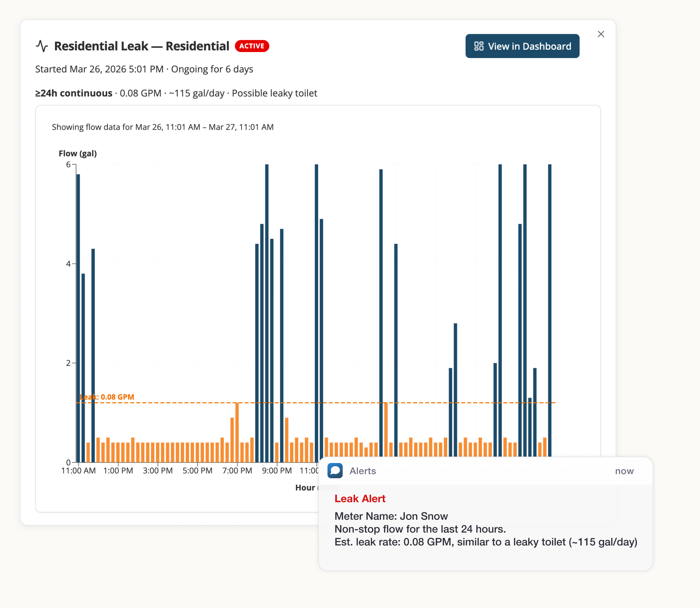700x608 pixels.
Task: Open the Leak Alert notification title
Action: pyautogui.click(x=360, y=498)
